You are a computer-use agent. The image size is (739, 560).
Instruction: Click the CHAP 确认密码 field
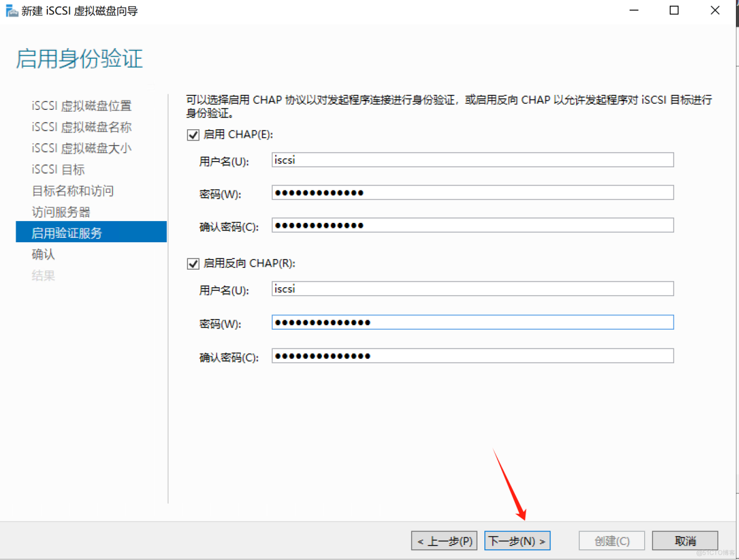[x=472, y=225]
